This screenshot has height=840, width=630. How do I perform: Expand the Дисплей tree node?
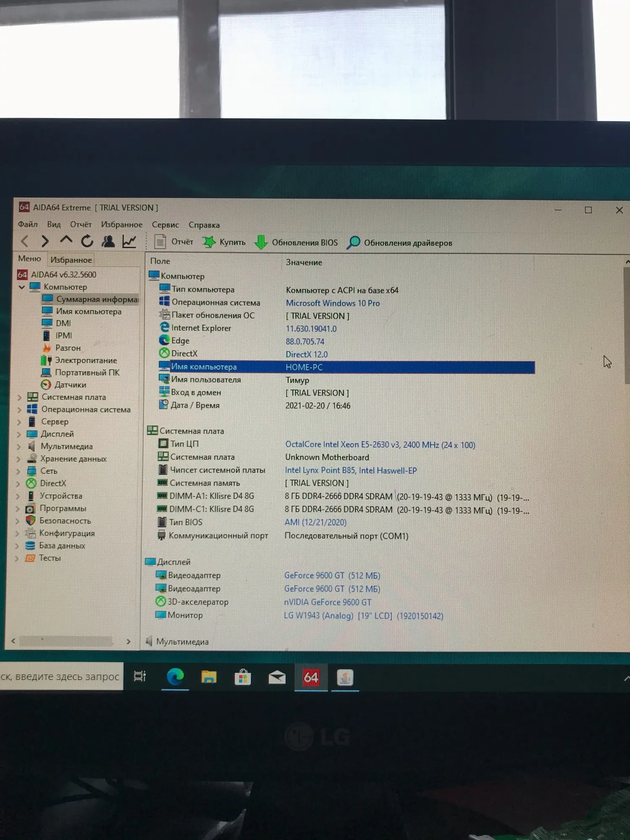tap(18, 434)
